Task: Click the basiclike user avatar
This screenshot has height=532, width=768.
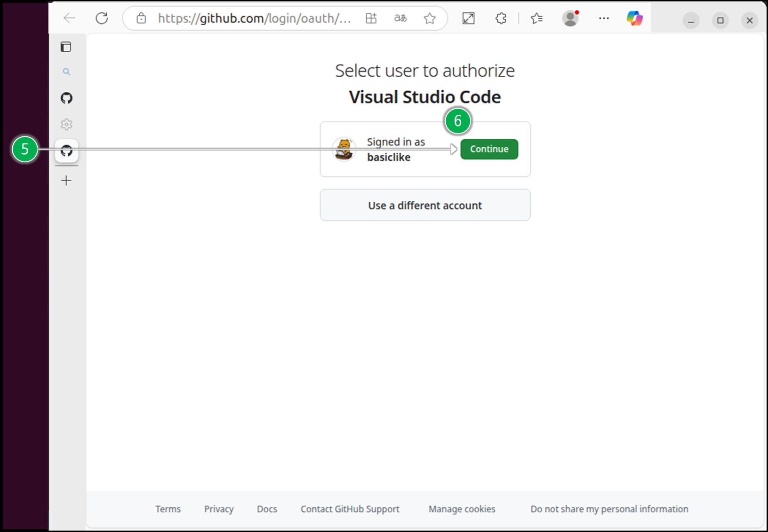Action: point(344,149)
